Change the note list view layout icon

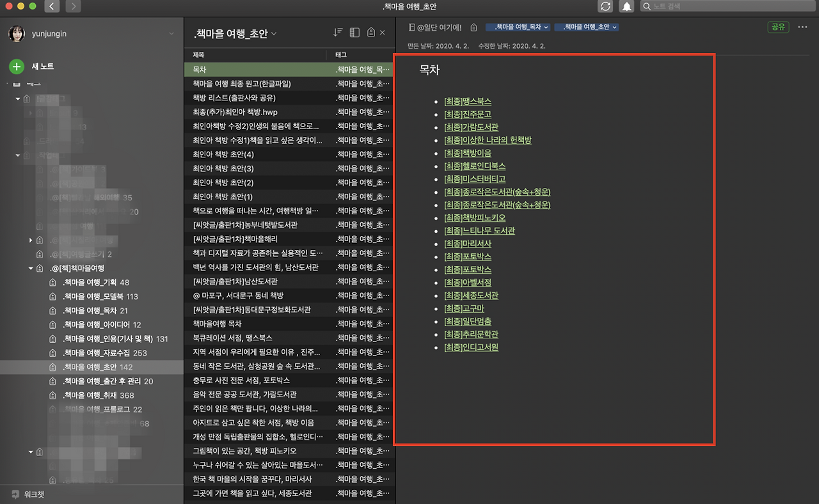[354, 33]
